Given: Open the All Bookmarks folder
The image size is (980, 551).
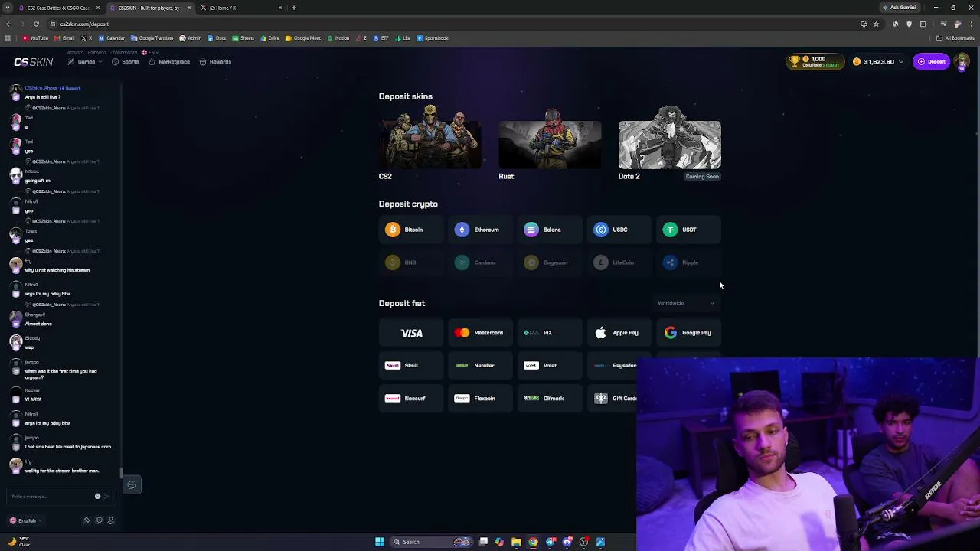Looking at the screenshot, I should point(954,38).
